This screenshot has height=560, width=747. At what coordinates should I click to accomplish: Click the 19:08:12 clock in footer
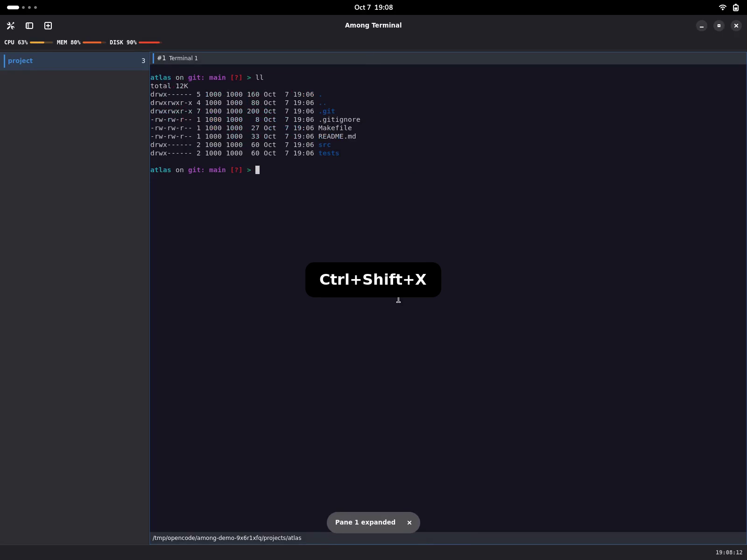(x=729, y=553)
